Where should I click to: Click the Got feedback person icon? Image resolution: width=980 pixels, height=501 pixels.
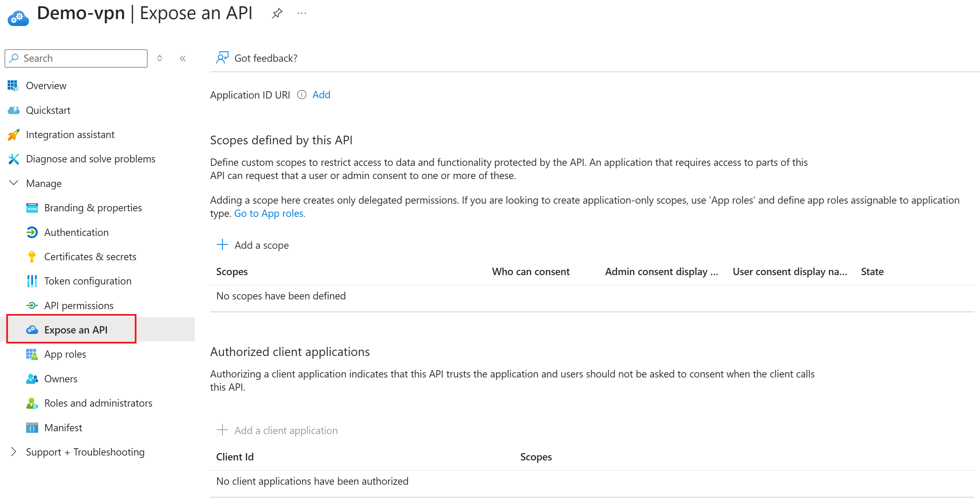click(222, 58)
